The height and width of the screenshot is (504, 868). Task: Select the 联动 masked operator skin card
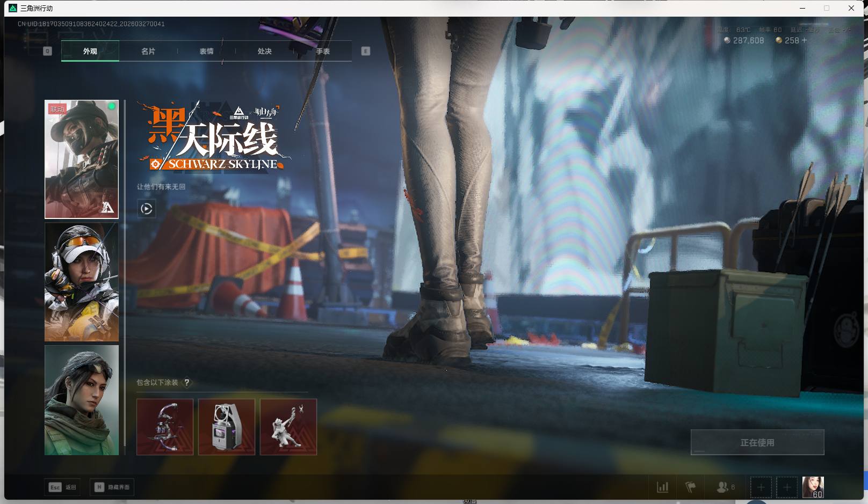point(82,159)
